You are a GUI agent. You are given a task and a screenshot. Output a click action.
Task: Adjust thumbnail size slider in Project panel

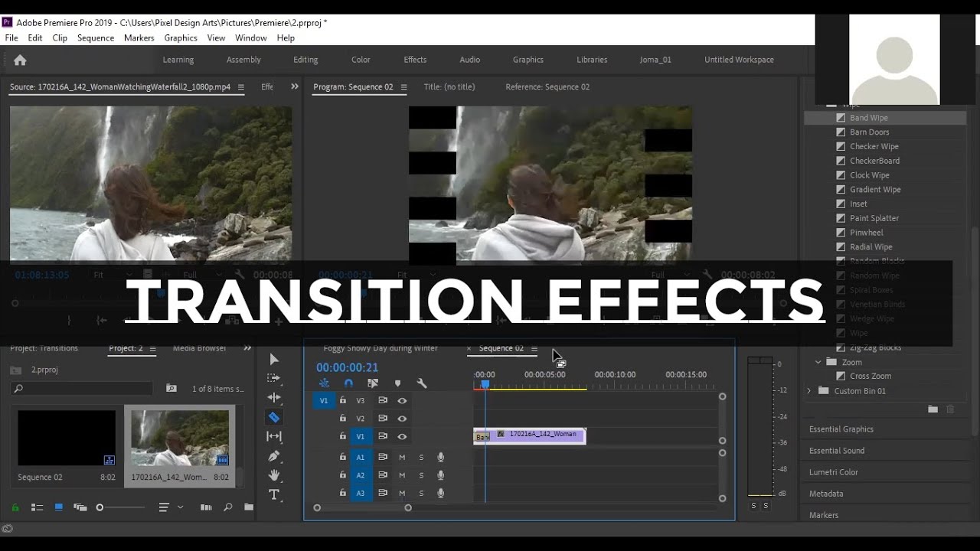click(100, 507)
